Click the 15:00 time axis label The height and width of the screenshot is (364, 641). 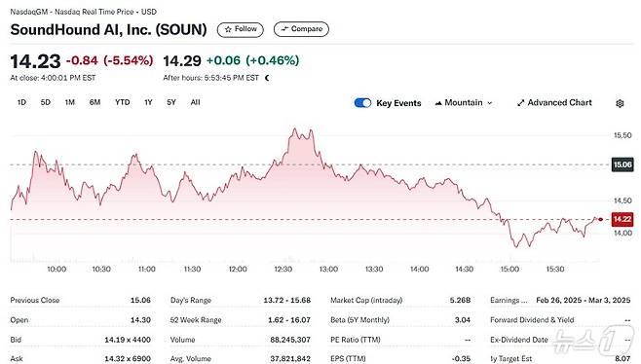pos(509,270)
